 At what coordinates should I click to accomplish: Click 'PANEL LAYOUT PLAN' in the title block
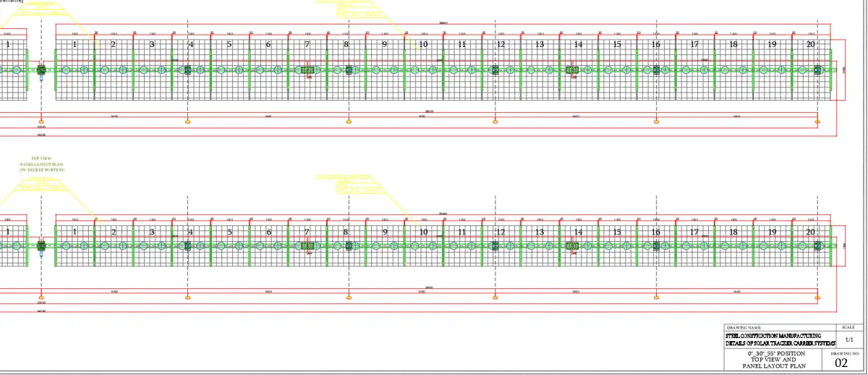point(773,366)
